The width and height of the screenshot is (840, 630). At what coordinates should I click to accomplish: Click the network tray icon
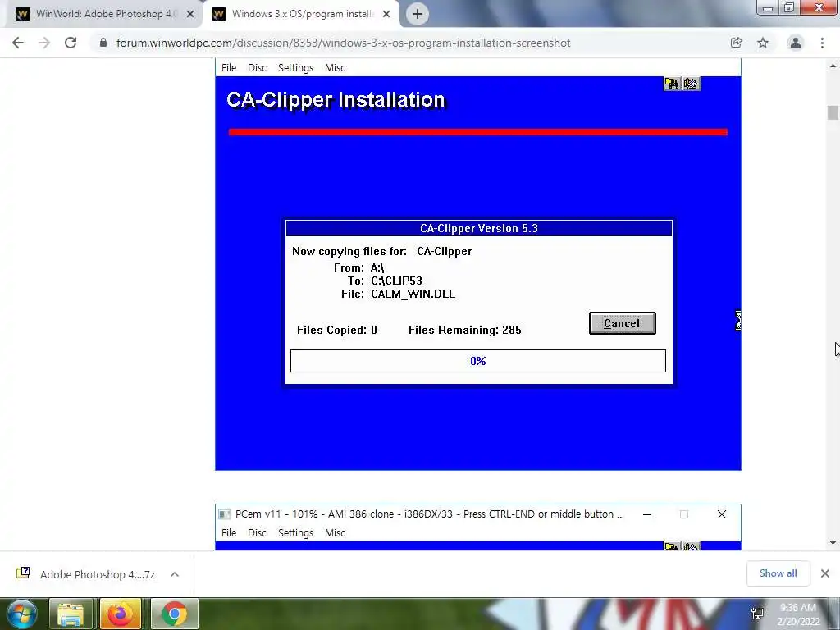pos(757,614)
